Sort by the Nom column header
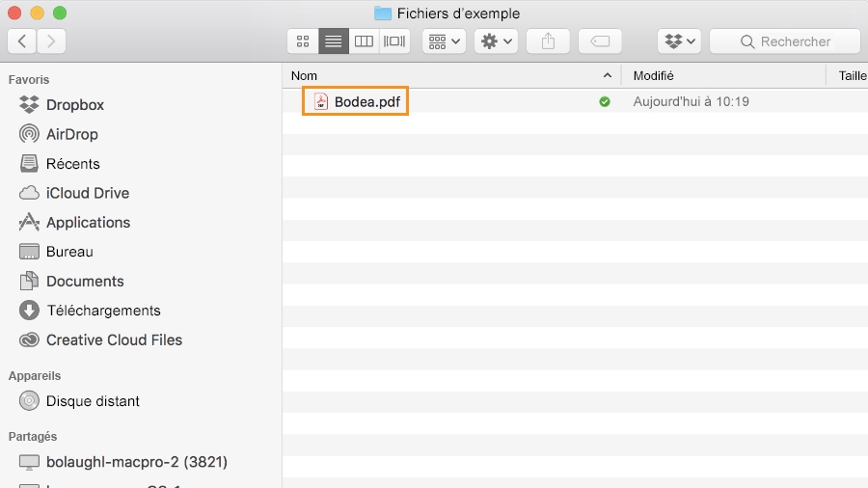Screen dimensions: 868x488 tap(451, 76)
